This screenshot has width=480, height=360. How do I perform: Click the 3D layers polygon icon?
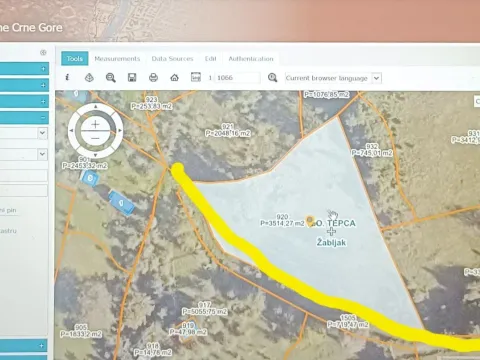(x=89, y=78)
